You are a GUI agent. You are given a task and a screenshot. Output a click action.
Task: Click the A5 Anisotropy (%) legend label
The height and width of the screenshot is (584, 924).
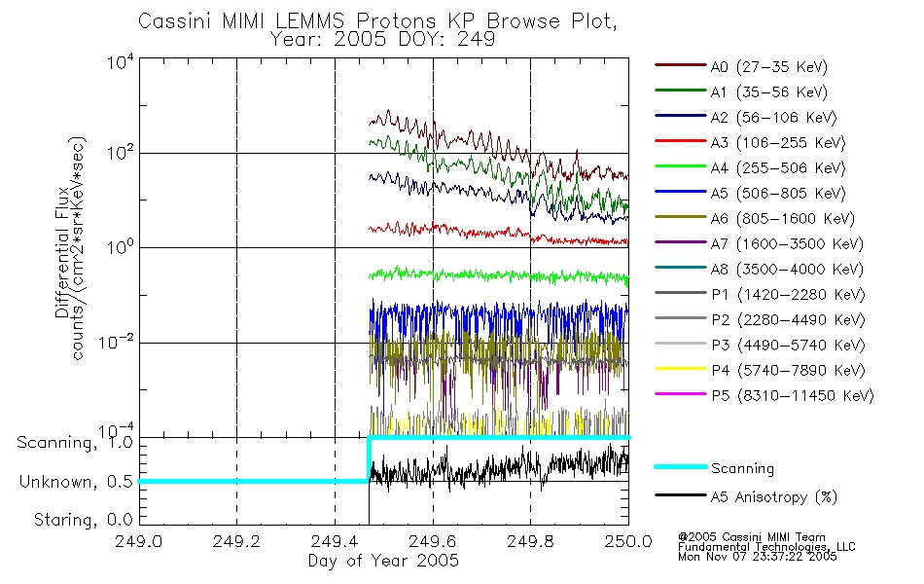click(x=774, y=497)
